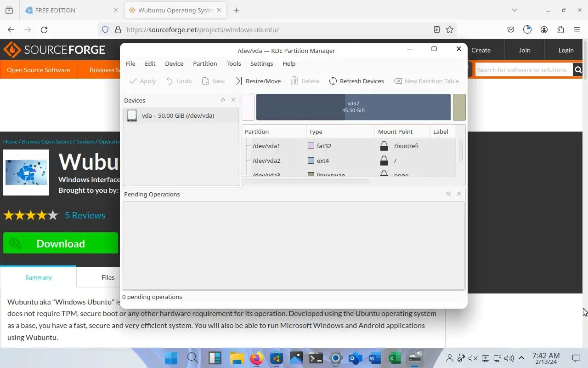Screen dimensions: 588x368
Task: Click New Partition Table in the toolbar
Action: click(426, 81)
